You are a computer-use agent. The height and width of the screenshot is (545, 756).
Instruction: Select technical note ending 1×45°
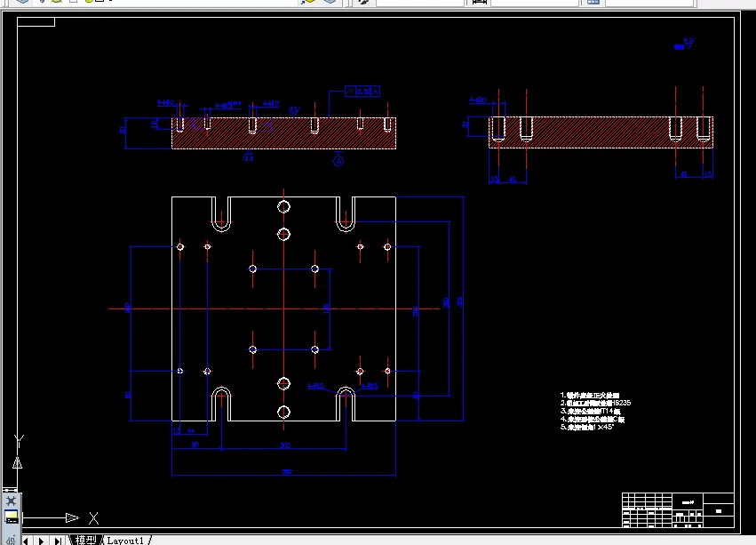[x=587, y=427]
